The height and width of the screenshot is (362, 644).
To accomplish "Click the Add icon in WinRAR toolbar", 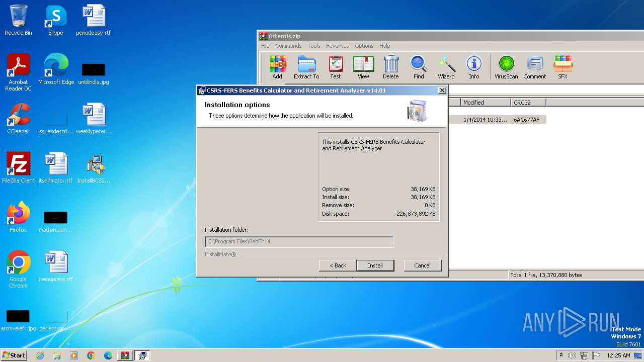I will [x=277, y=67].
